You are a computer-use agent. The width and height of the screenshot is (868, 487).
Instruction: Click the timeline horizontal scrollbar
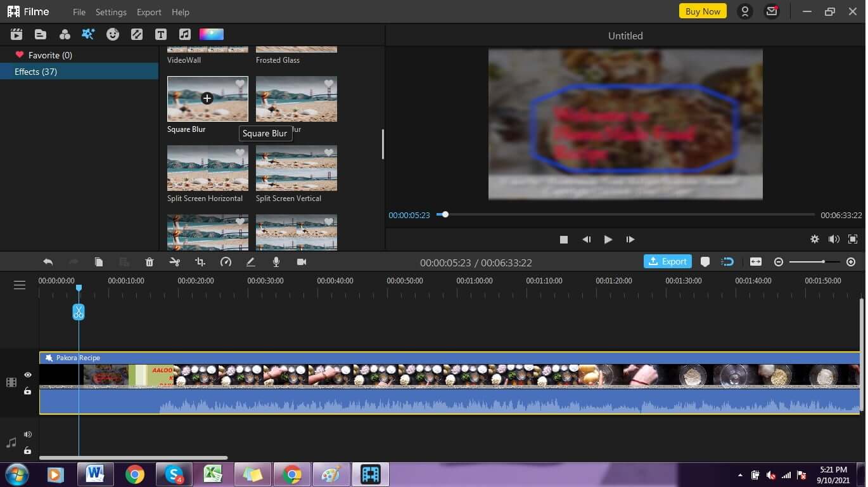[133, 458]
